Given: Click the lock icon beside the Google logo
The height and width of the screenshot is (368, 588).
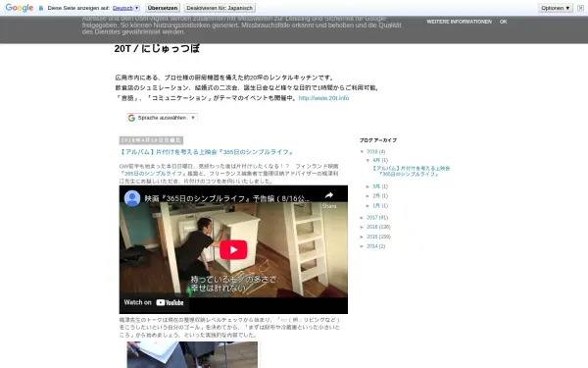Looking at the screenshot, I should (x=41, y=8).
